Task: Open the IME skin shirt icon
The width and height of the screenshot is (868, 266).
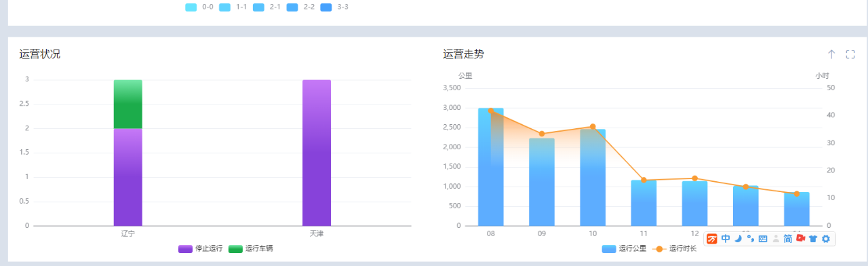Action: 813,239
